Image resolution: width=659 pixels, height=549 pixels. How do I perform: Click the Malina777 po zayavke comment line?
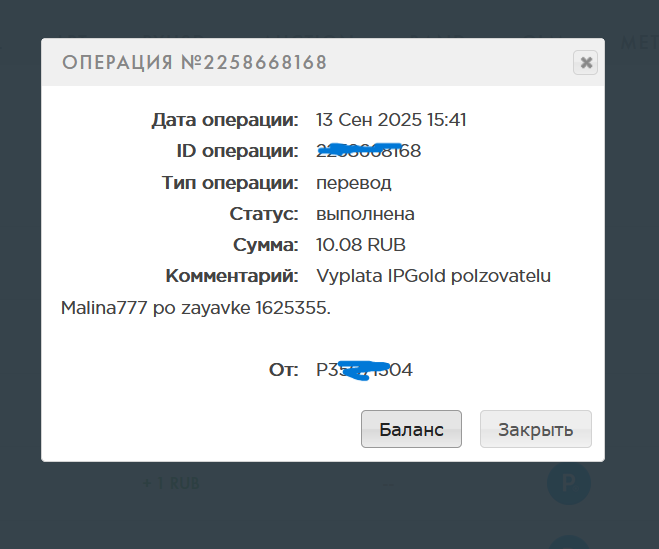(x=195, y=308)
